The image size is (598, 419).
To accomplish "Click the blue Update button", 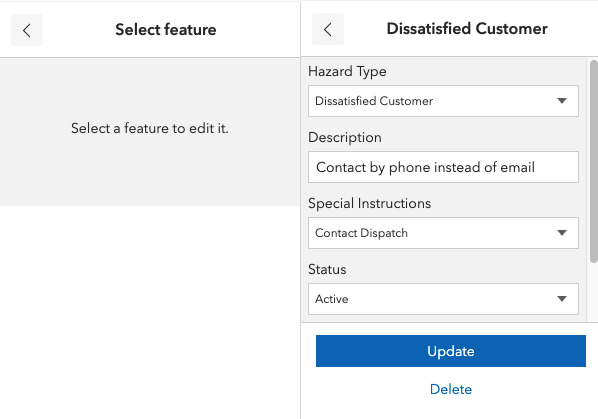I will [450, 351].
